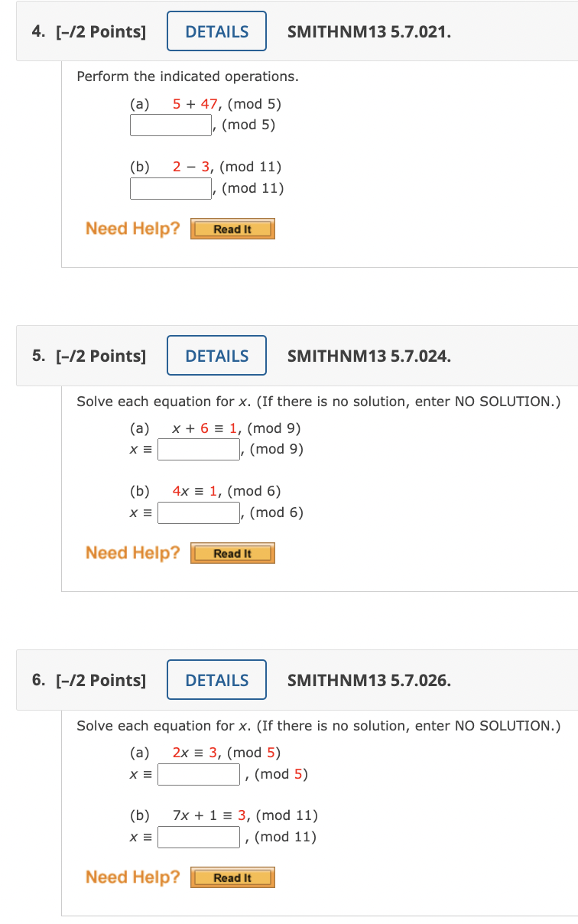This screenshot has width=578, height=924.
Task: Open the Need Help? link for problem 5
Action: pyautogui.click(x=131, y=552)
